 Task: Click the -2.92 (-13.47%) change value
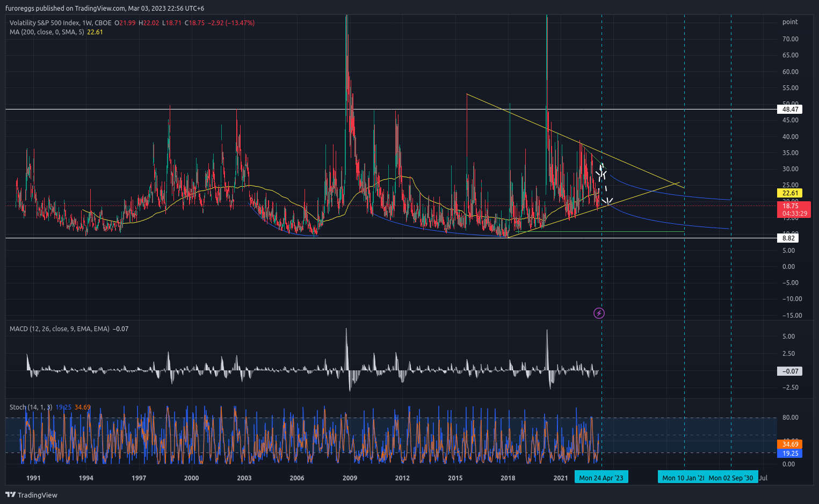(231, 23)
